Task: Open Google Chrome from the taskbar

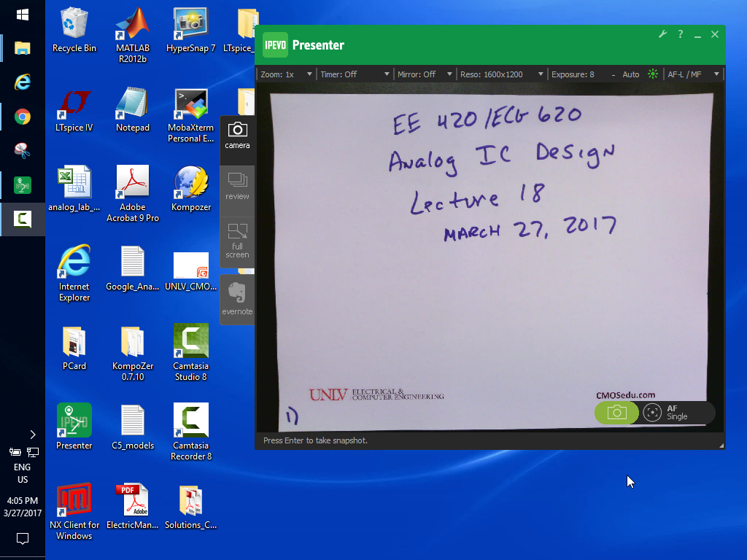Action: tap(23, 117)
